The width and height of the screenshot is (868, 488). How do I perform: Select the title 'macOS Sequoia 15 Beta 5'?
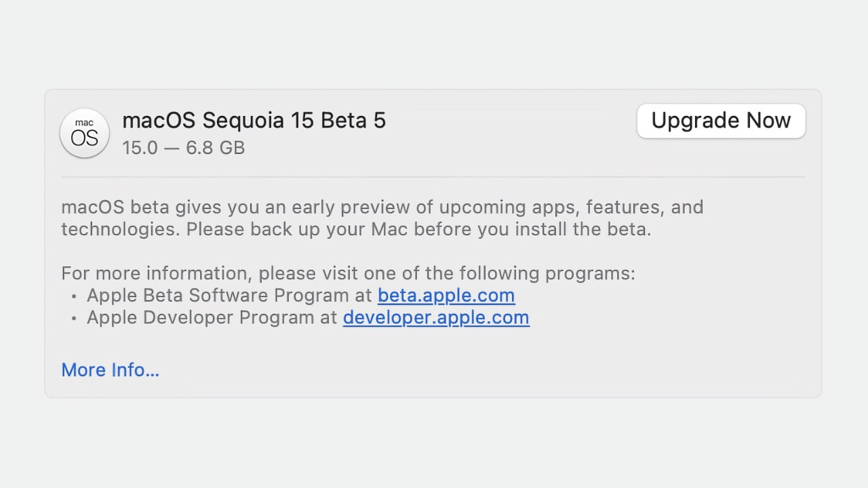(254, 120)
